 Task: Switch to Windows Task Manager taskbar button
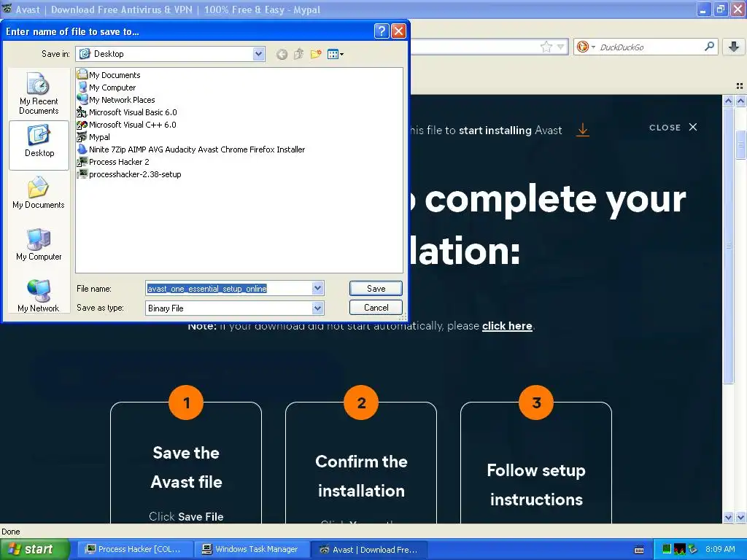coord(252,549)
